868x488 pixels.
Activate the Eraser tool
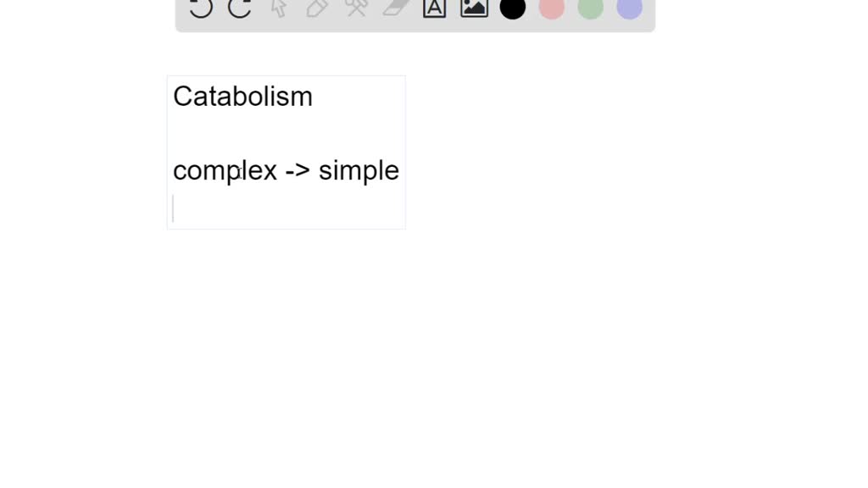[x=395, y=8]
